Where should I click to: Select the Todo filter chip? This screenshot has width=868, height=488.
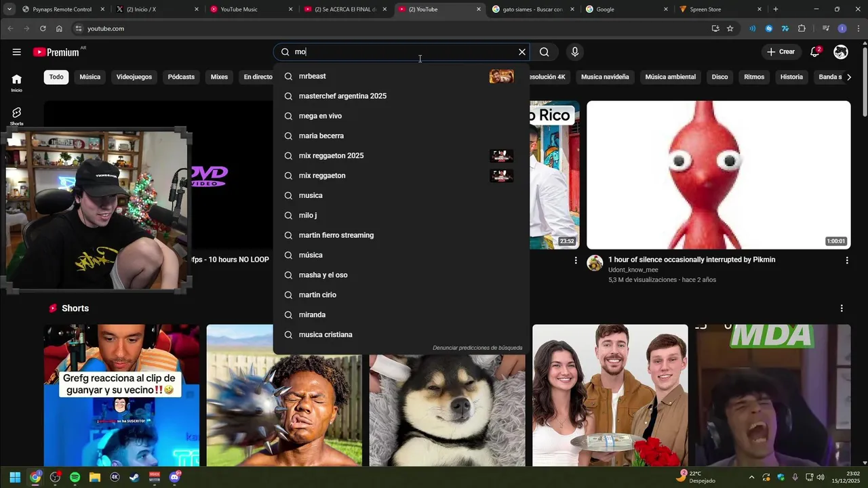point(56,77)
